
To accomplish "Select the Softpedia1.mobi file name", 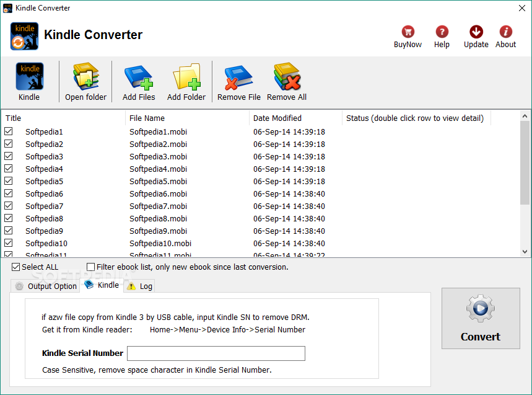I will coord(158,132).
